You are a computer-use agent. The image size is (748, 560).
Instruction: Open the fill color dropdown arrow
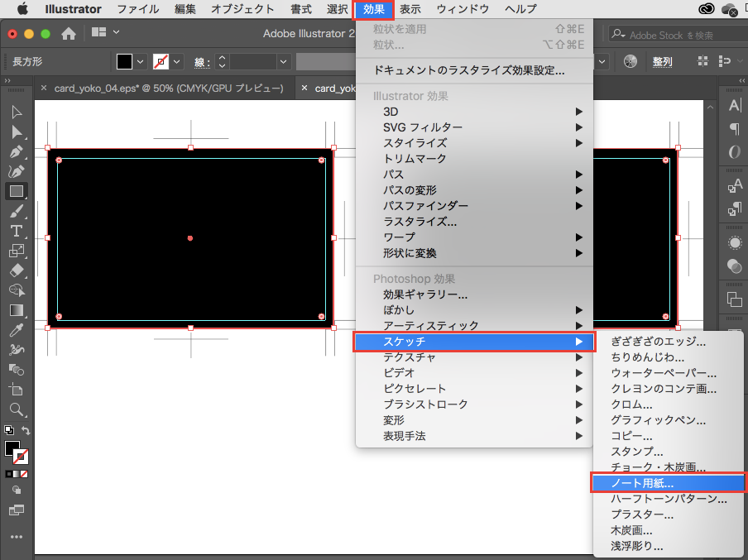[141, 62]
